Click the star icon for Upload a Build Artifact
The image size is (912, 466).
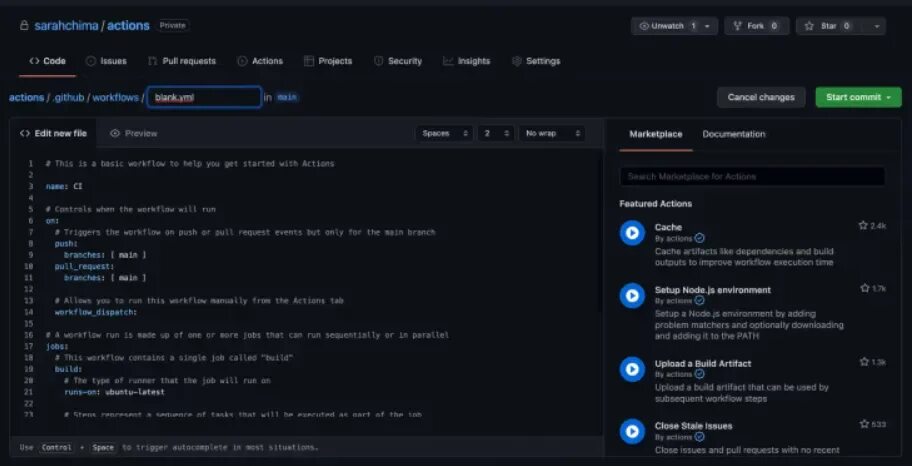click(864, 362)
